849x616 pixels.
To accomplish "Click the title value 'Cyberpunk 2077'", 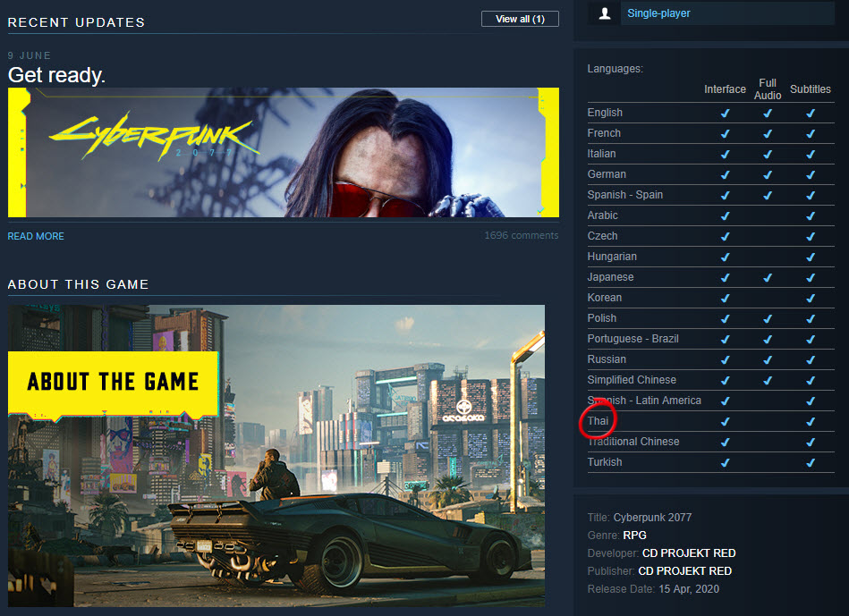I will tap(652, 518).
